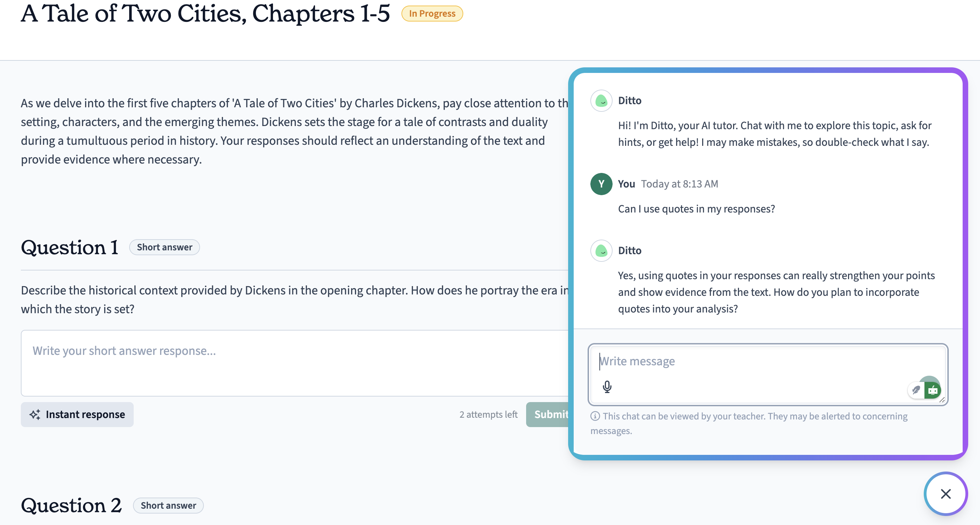
Task: Click into the Write message chat field
Action: tap(768, 374)
